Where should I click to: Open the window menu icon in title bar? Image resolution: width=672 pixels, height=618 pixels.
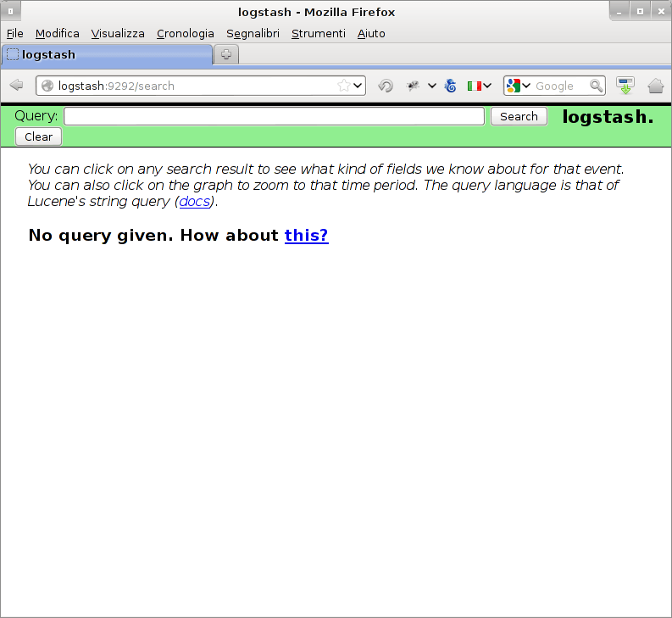click(x=11, y=12)
